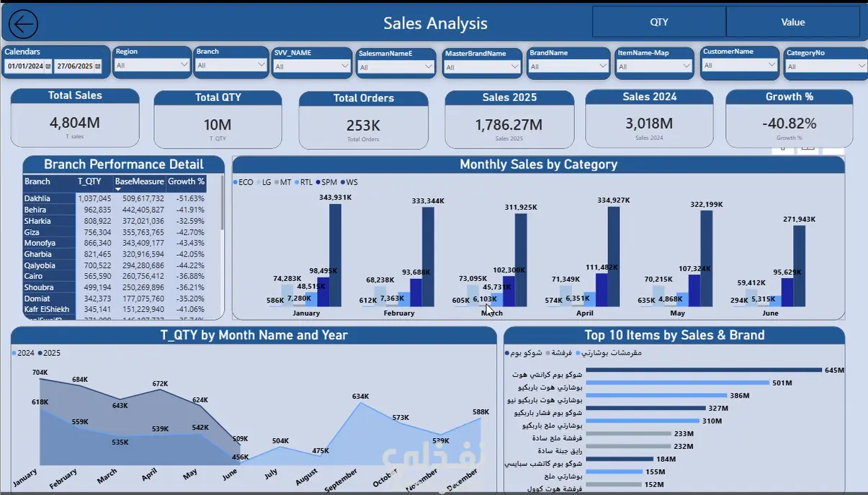
Task: Click the 2024 legend item in T_QTY chart
Action: click(x=23, y=353)
